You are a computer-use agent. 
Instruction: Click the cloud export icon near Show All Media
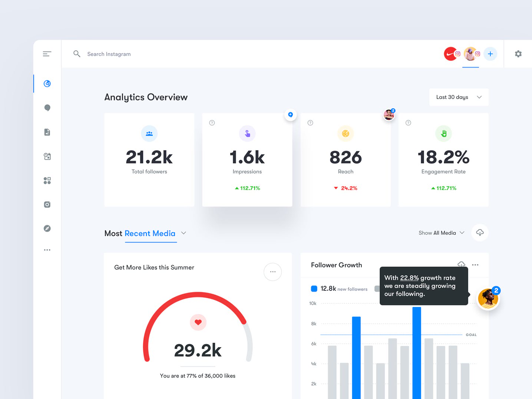click(x=480, y=233)
